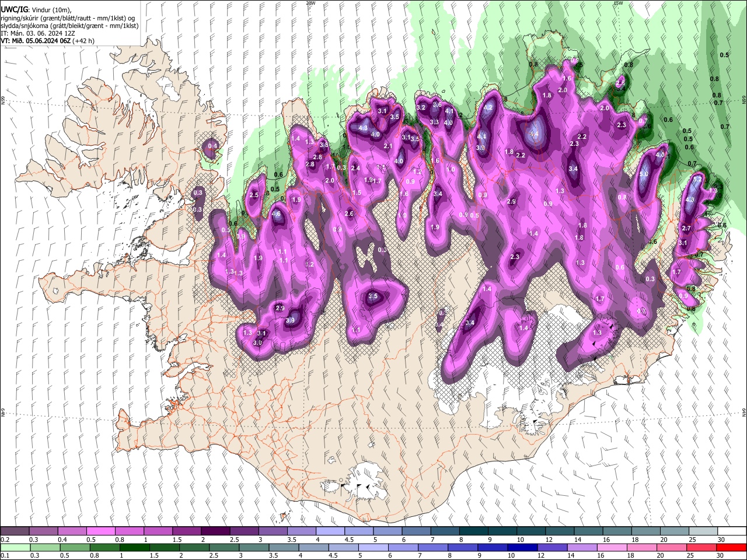Click the '4.6' precipitation value on the map

(x=276, y=214)
